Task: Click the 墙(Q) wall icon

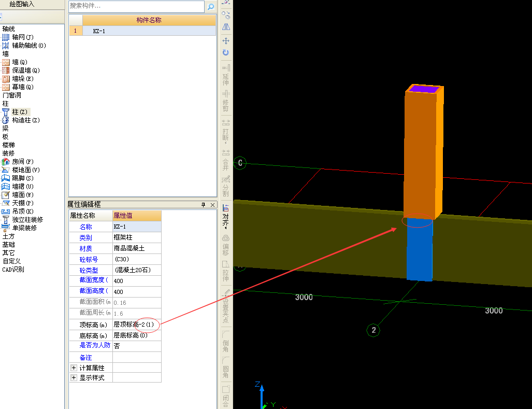Action: (x=6, y=62)
